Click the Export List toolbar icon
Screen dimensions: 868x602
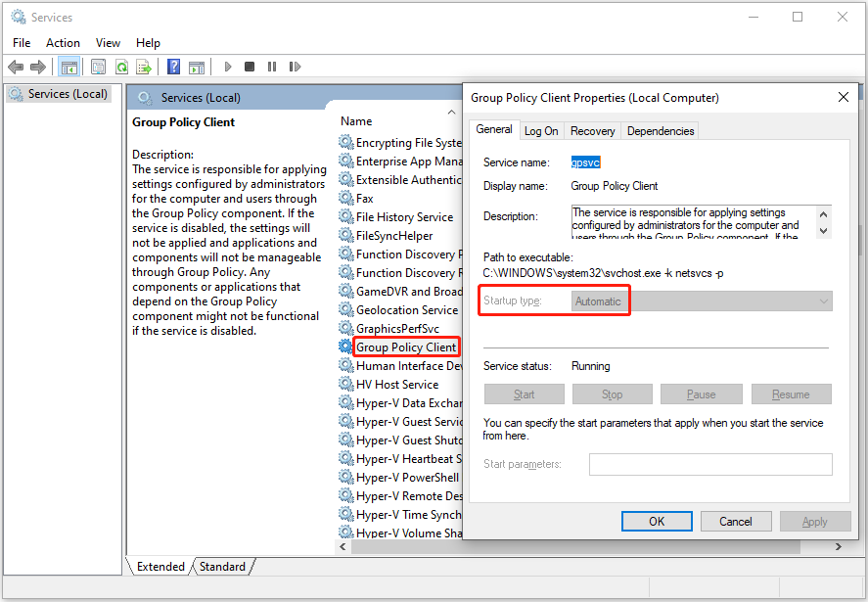point(144,67)
